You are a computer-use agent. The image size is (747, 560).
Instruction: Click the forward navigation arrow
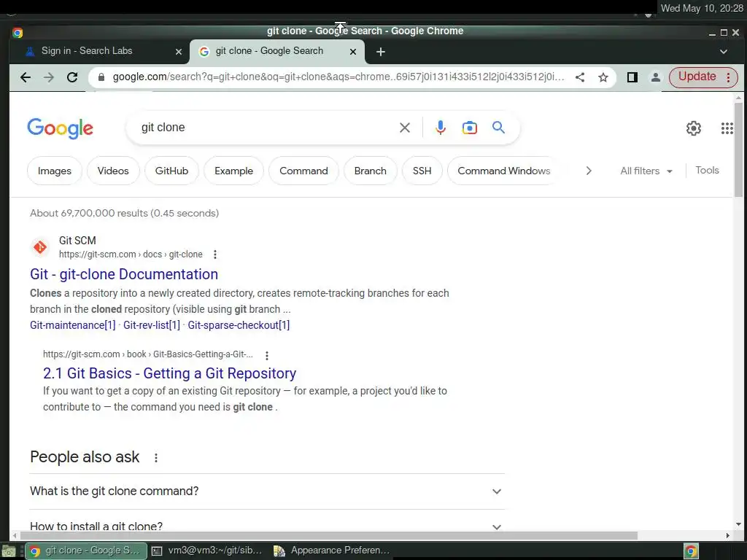coord(49,77)
